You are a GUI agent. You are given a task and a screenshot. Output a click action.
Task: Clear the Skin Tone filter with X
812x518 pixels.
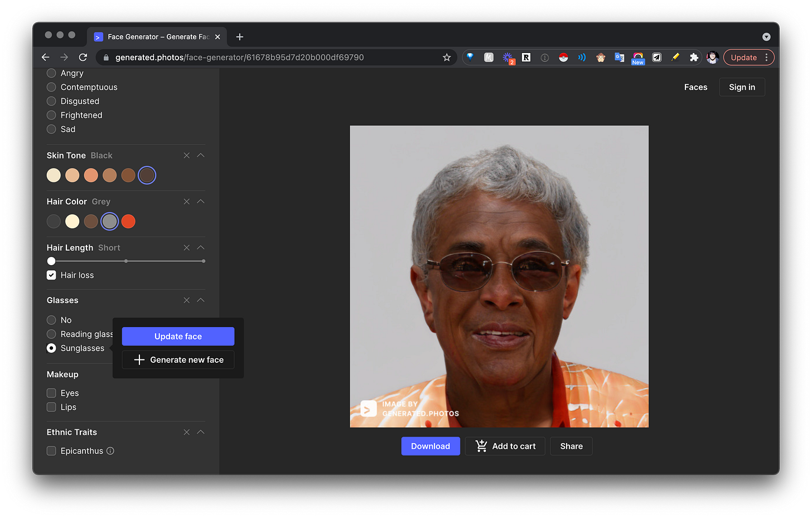[187, 156]
